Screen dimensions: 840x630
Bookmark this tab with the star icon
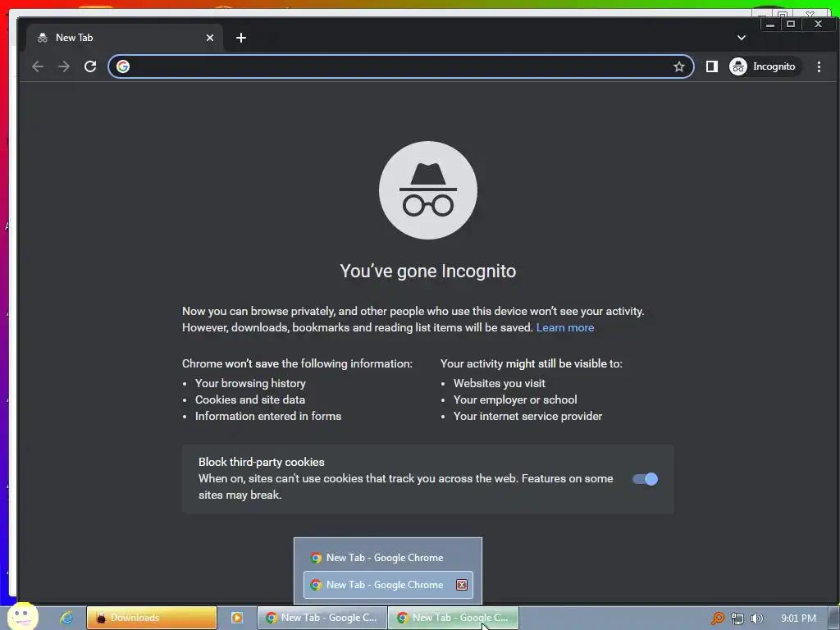click(678, 66)
